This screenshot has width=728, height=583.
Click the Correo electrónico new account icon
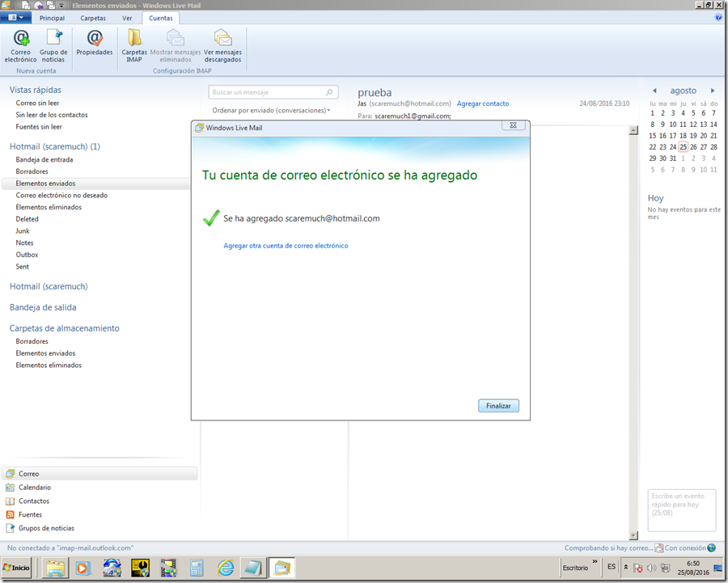coord(21,45)
